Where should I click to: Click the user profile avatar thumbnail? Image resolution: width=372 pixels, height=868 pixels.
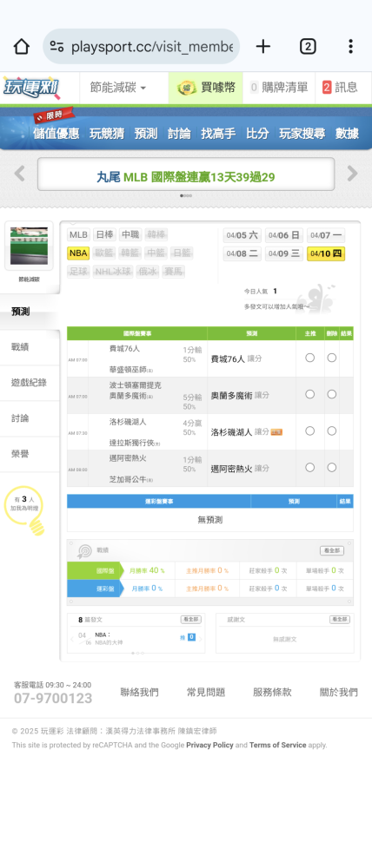30,246
